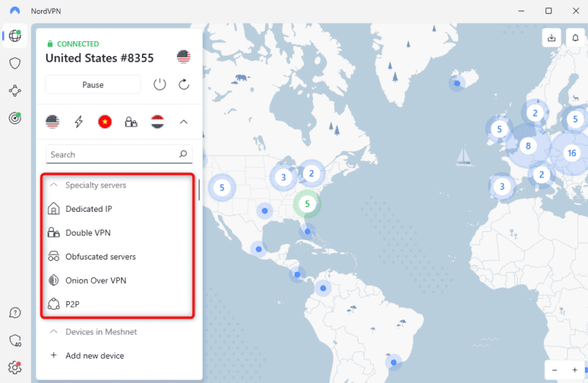Open the VPN globe tab in sidebar

pos(15,35)
